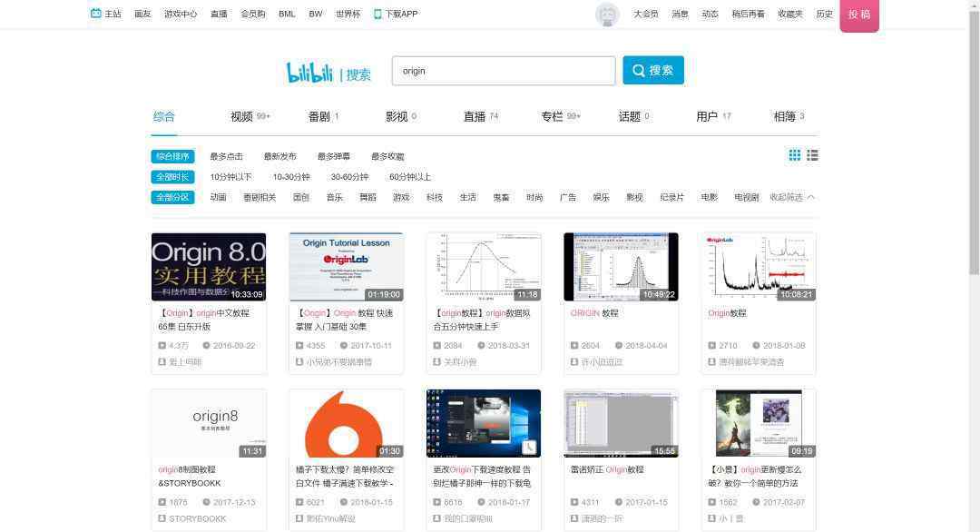Screen dimensions: 980x532
Task: Open the 游戏中心 menu in top bar
Action: pos(180,14)
